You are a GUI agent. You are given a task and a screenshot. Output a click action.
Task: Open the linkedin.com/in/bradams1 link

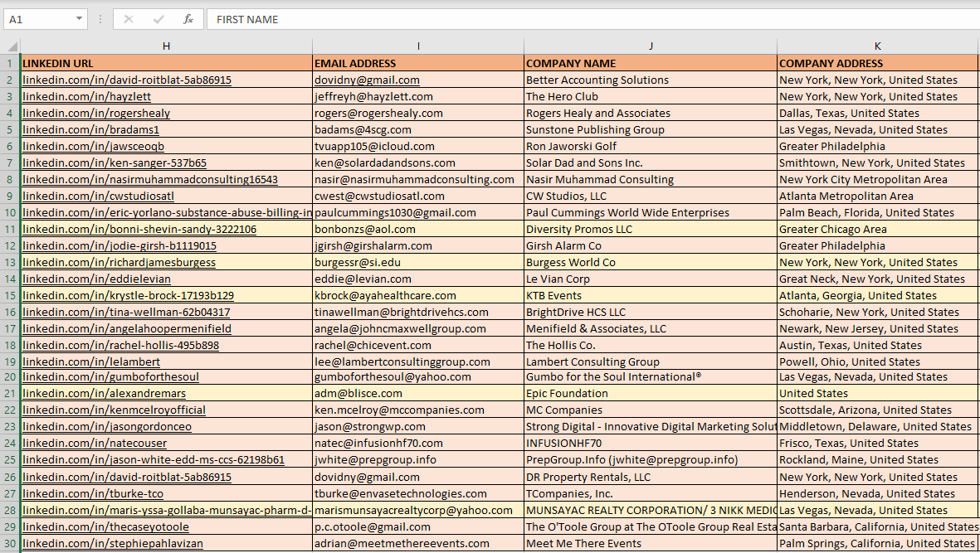[90, 130]
